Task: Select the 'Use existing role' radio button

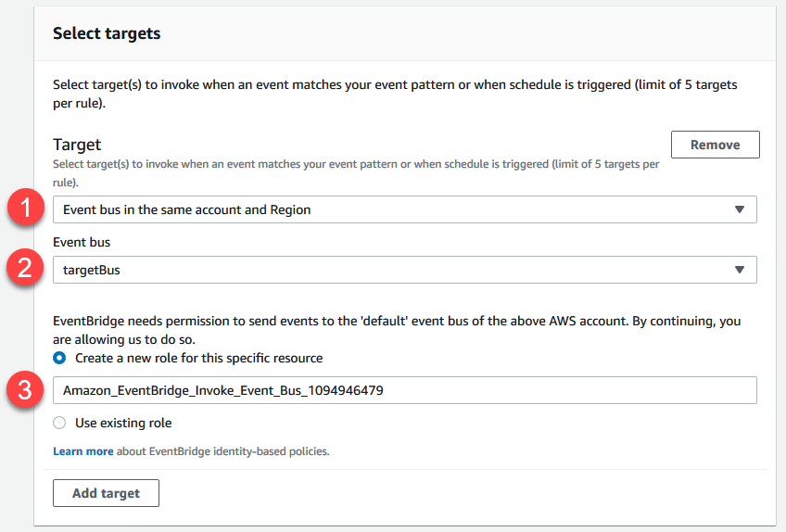Action: 59,423
